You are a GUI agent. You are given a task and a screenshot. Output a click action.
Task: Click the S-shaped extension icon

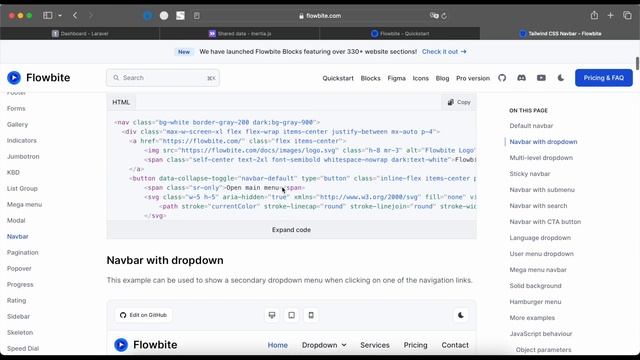[x=180, y=16]
